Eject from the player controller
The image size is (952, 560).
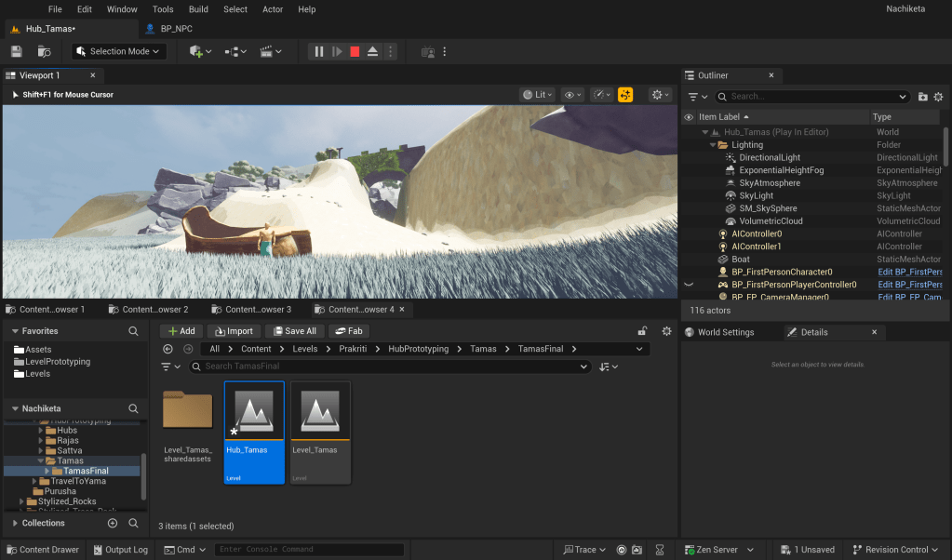pyautogui.click(x=372, y=52)
